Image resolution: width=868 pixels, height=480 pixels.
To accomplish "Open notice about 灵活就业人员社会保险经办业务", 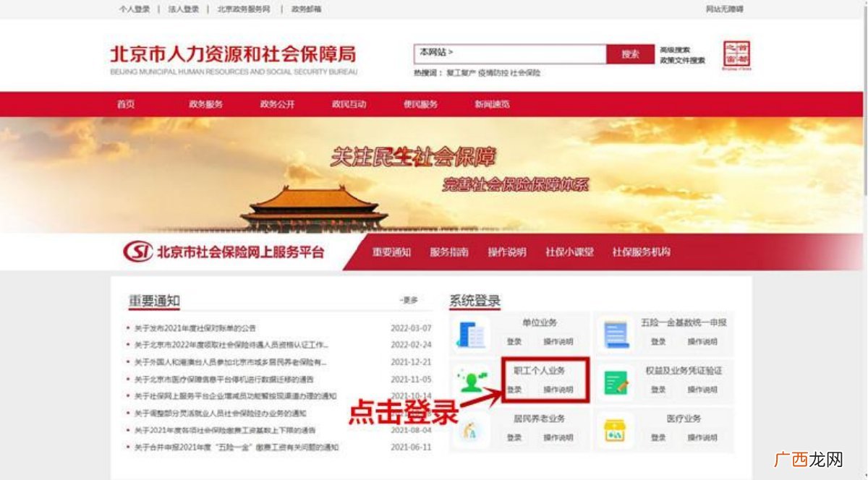I will pyautogui.click(x=221, y=413).
